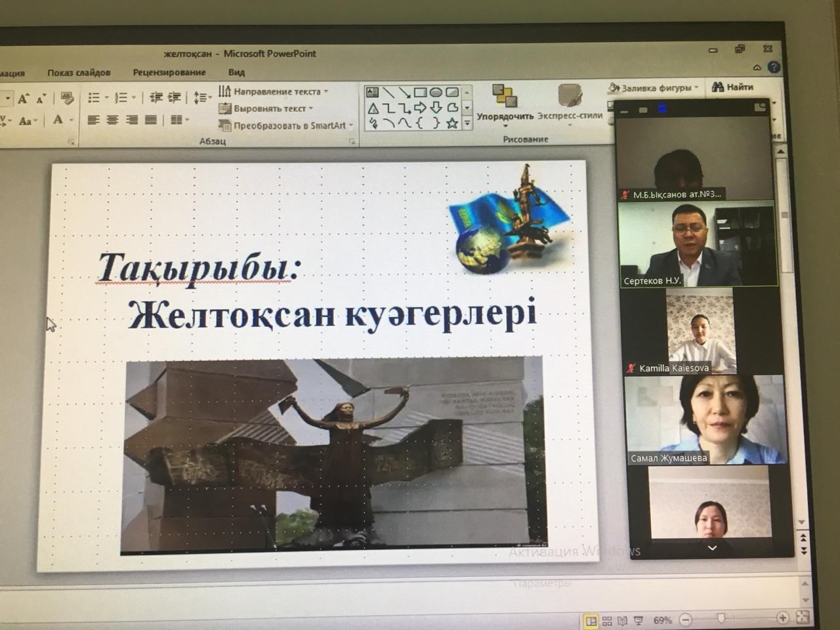Open the Вид tab
The image size is (840, 630).
click(236, 72)
